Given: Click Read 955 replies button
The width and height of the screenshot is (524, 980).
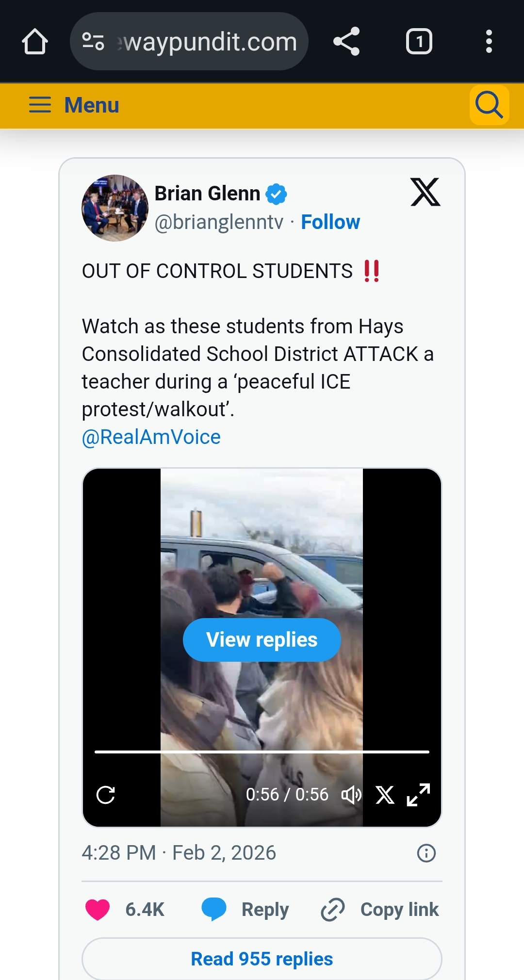Looking at the screenshot, I should coord(262,959).
